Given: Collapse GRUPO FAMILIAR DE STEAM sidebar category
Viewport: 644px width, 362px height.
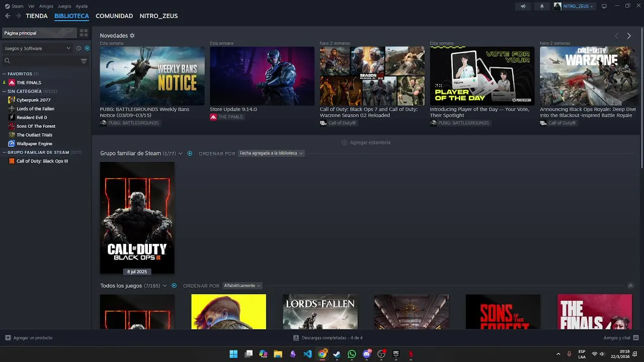Looking at the screenshot, I should tap(4, 152).
